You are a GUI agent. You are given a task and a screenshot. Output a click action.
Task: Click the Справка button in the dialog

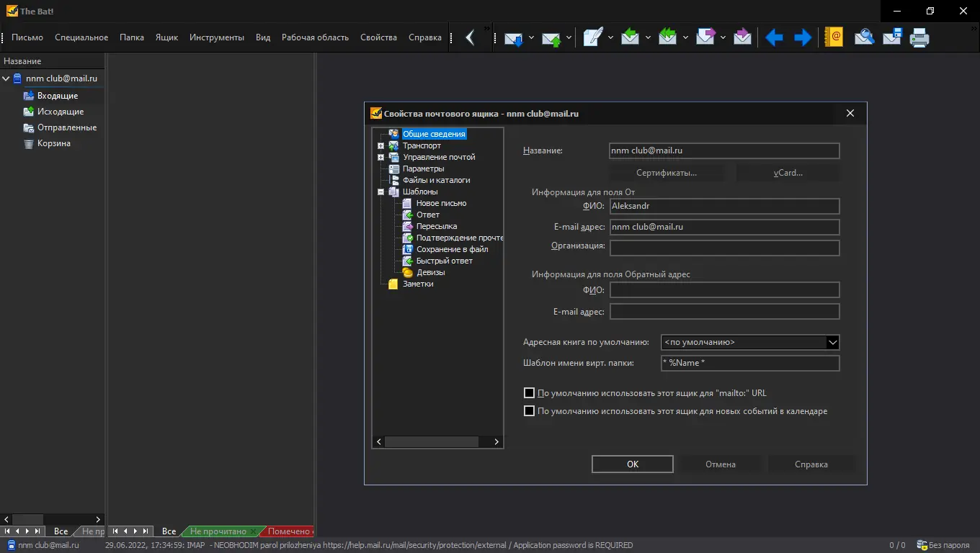point(811,464)
